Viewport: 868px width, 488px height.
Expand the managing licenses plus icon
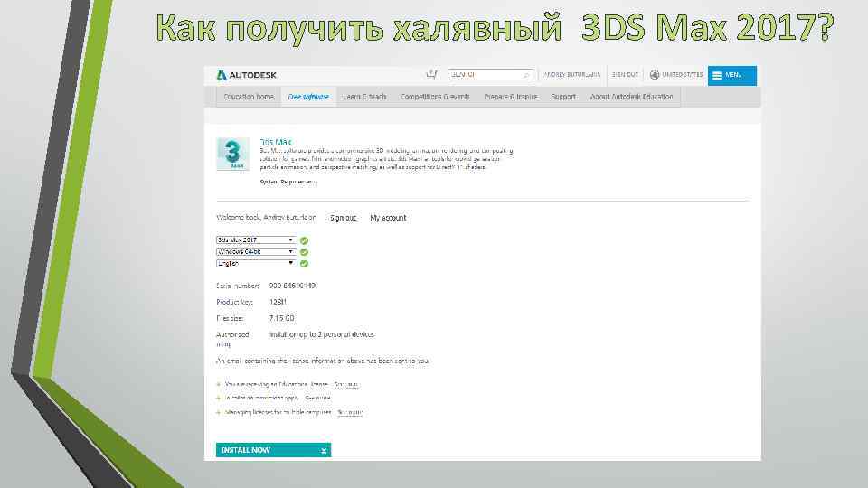[x=219, y=412]
